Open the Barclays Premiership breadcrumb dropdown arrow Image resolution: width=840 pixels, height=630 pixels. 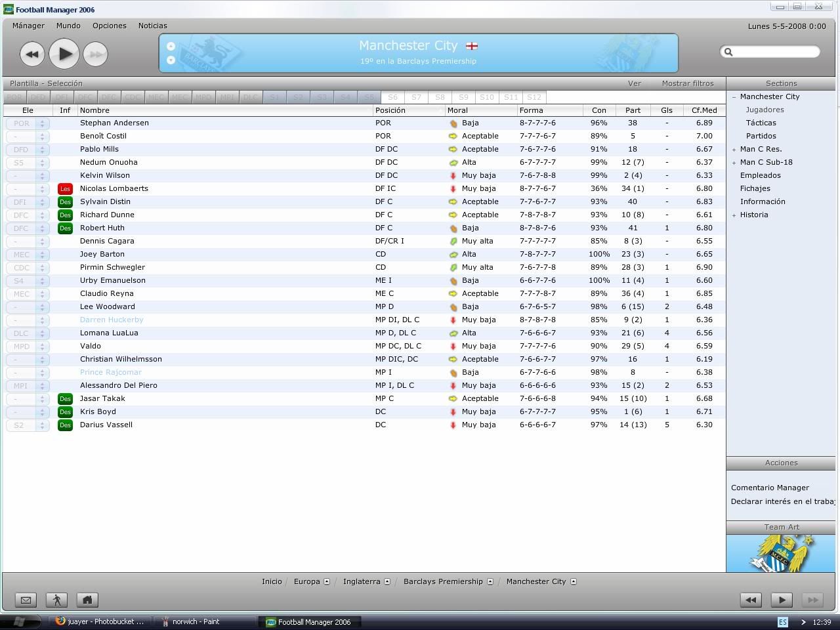coord(490,581)
